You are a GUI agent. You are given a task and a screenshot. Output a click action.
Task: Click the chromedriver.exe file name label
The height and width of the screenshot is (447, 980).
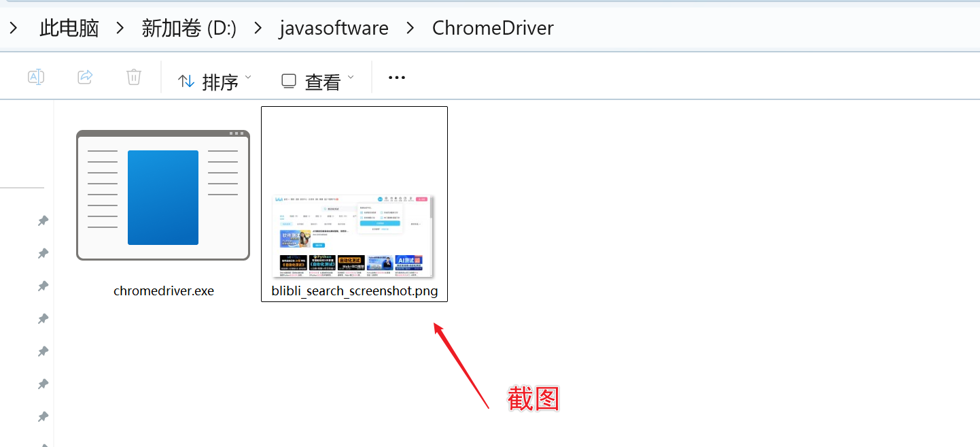coord(164,291)
